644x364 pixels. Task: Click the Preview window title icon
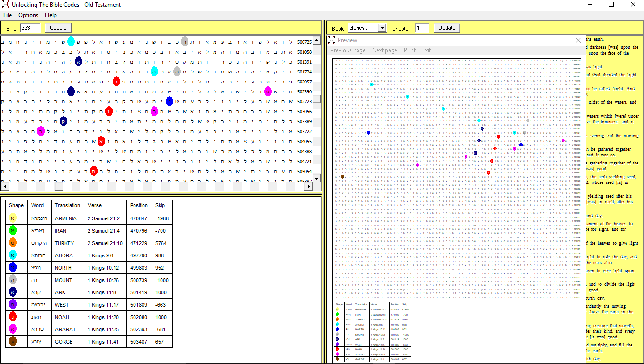[331, 40]
